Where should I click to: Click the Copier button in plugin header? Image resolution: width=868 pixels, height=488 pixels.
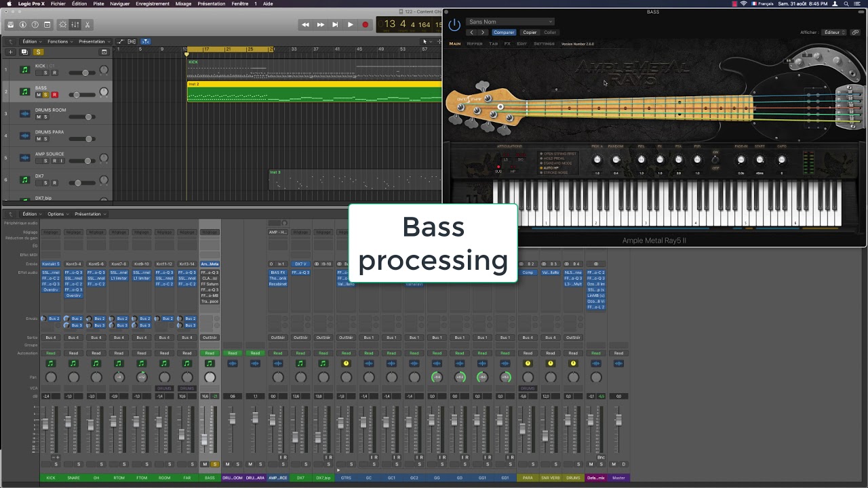[x=530, y=32]
